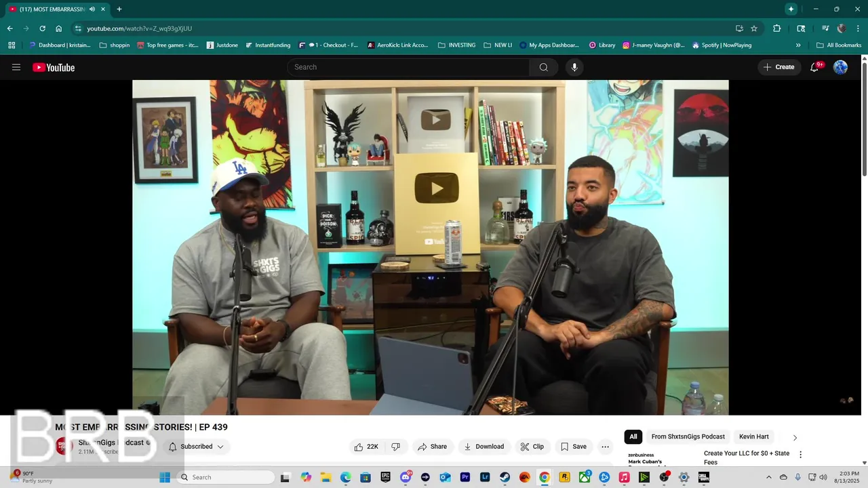Open the YouTube account avatar menu
Viewport: 868px width, 488px height.
(840, 67)
